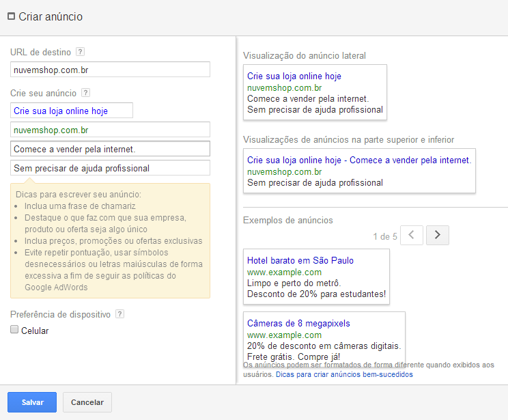Viewport: 508px width, 420px height.
Task: Edit the green display URL field in the ad form
Action: tap(110, 130)
